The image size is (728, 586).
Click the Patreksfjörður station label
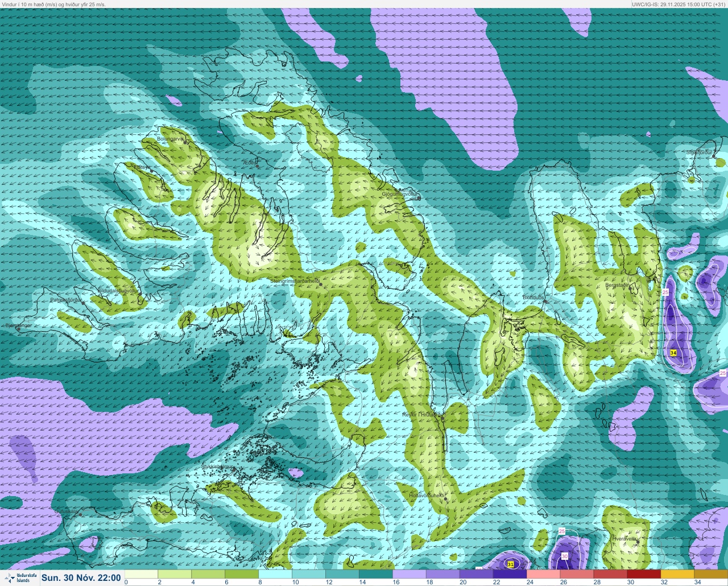point(66,299)
